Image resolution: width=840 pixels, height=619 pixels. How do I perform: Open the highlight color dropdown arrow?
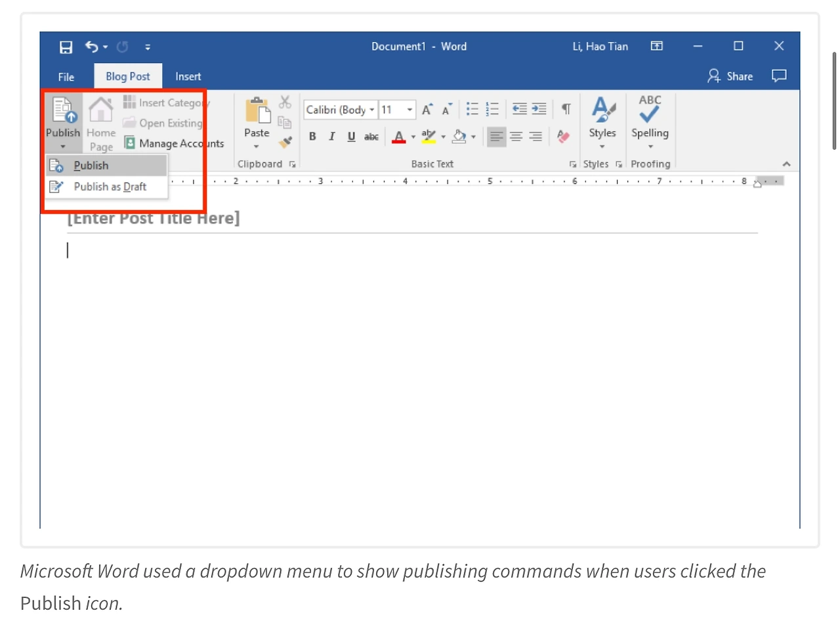[443, 137]
